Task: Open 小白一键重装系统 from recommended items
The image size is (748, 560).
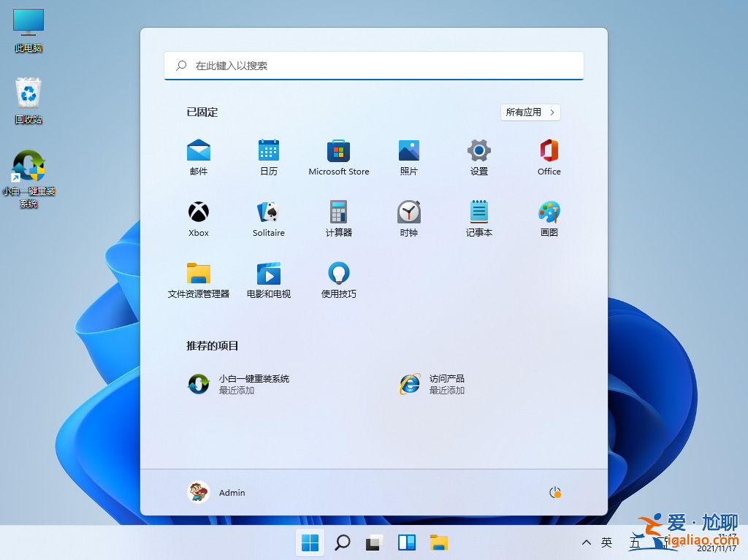Action: 241,383
